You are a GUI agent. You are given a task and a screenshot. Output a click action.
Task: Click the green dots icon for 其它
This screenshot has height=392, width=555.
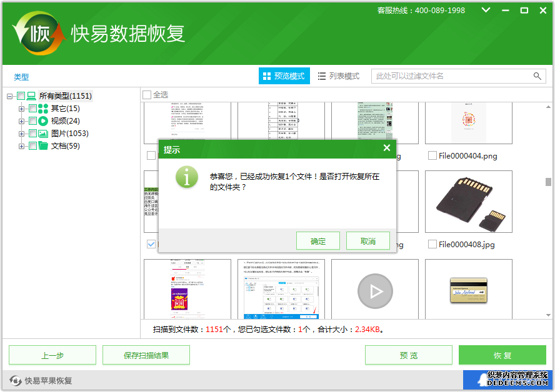click(x=43, y=109)
